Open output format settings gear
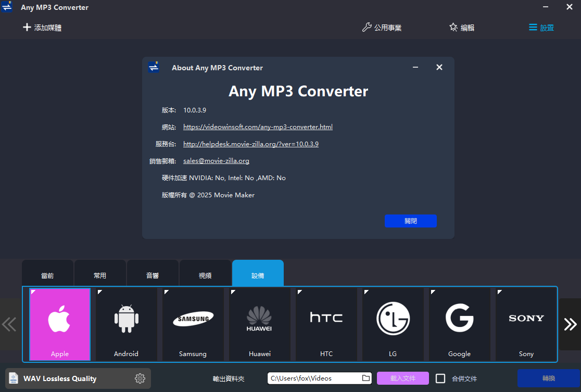 (140, 378)
